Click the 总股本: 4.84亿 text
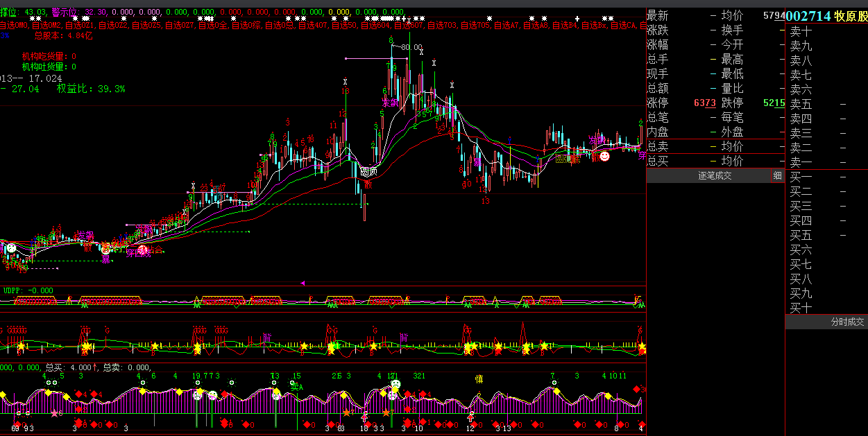Screen dimensions: 868x436 click(63, 35)
